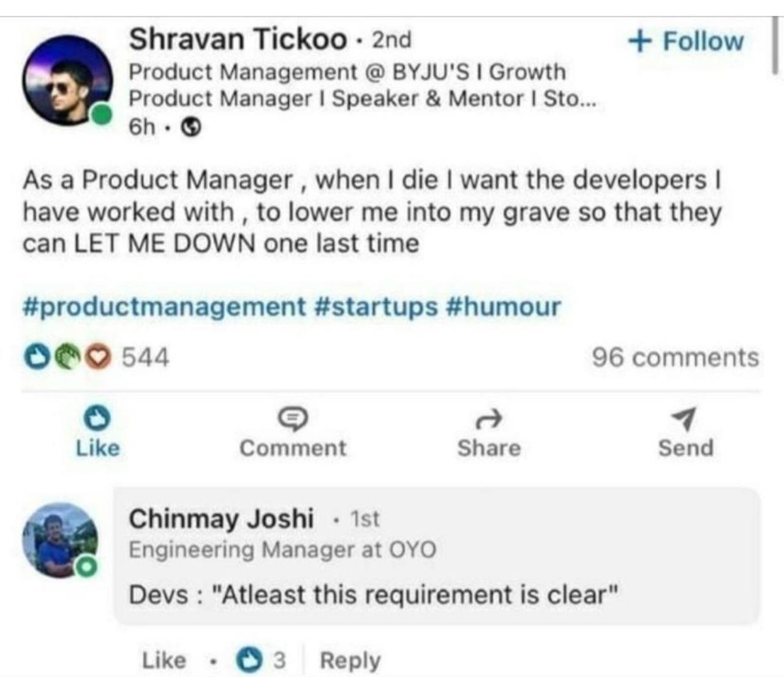Viewport: 784px width, 677px height.
Task: Open the #productmanagement hashtag
Action: (x=164, y=306)
